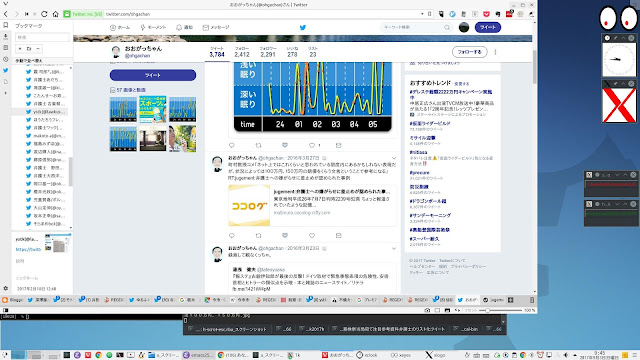Open モーメント in Twitter navigation

[x=153, y=27]
